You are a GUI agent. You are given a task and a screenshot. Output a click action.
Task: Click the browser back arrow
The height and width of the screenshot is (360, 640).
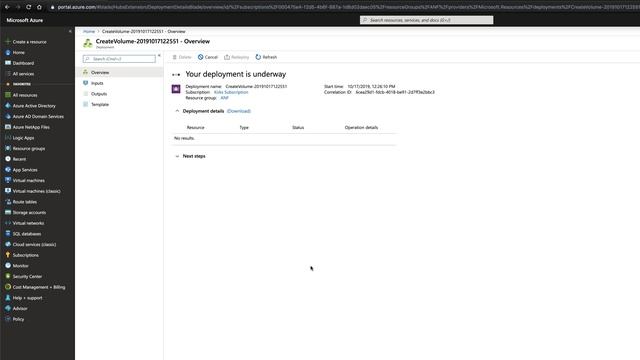tap(7, 7)
